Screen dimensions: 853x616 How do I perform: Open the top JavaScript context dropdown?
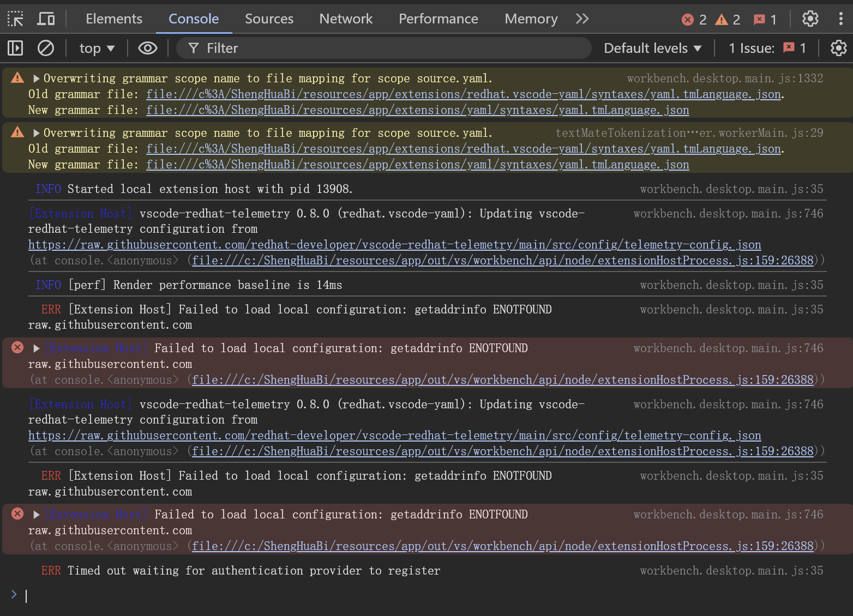pyautogui.click(x=97, y=49)
